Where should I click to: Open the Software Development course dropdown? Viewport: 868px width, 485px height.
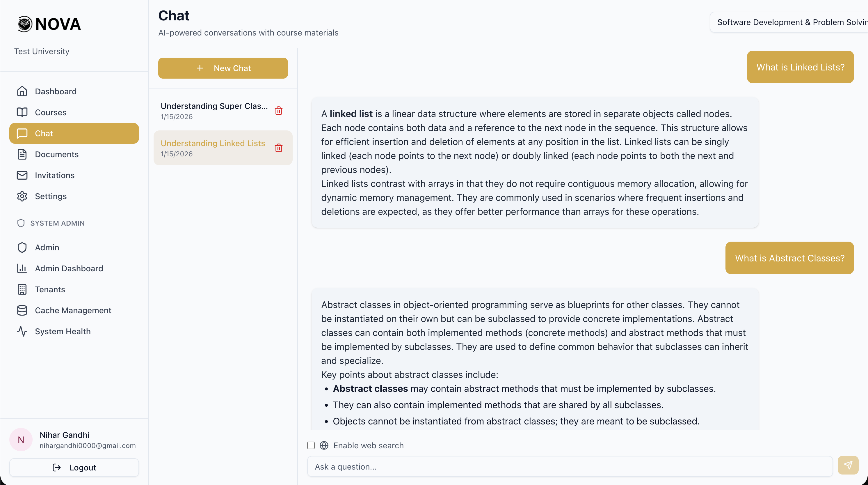789,22
